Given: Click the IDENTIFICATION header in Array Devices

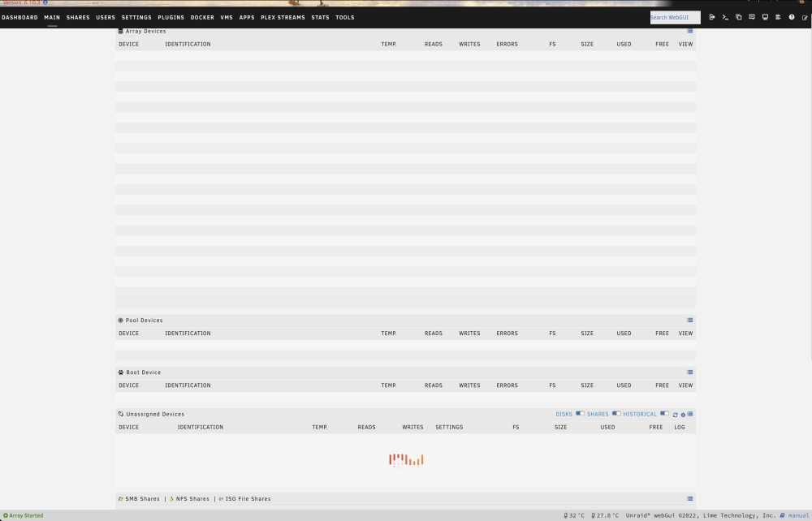Looking at the screenshot, I should [188, 44].
